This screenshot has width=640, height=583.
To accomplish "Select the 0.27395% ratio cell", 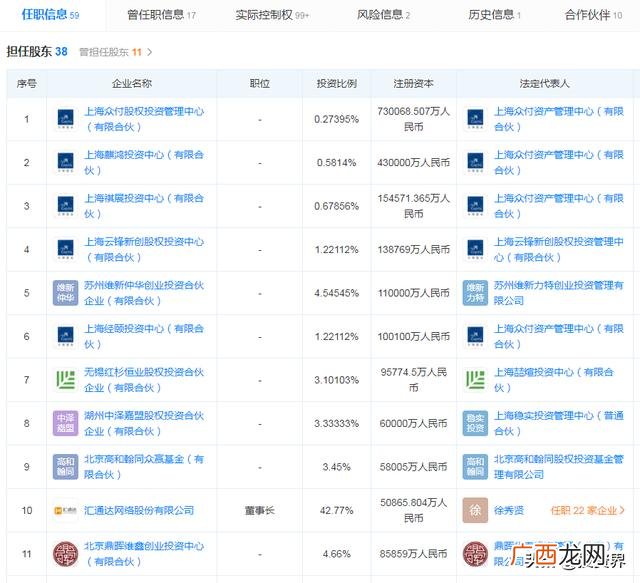I will click(337, 119).
